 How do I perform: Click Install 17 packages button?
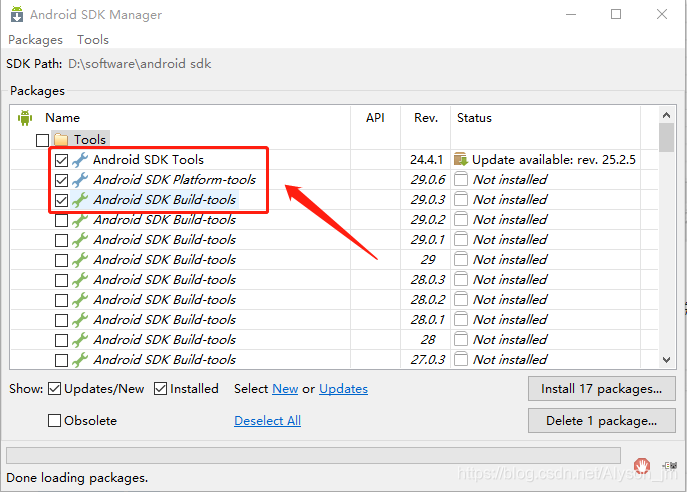(602, 389)
